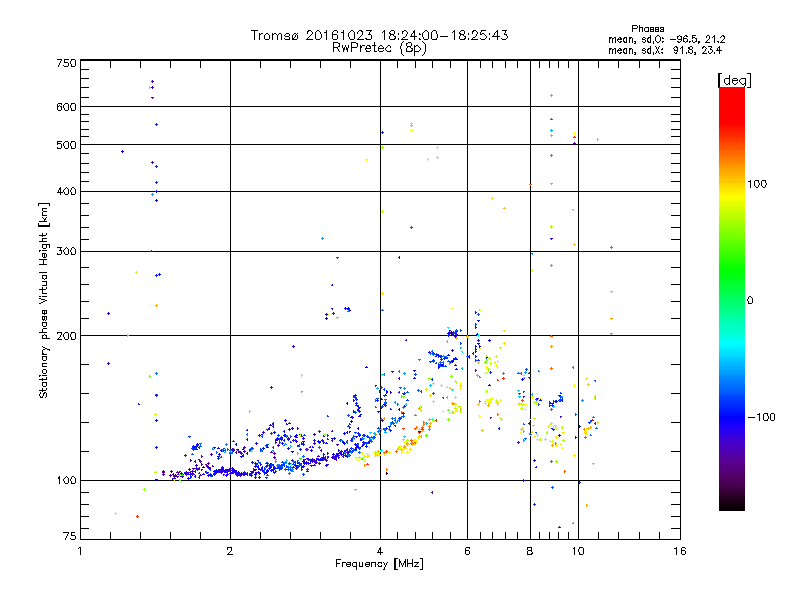Click the x-axis tick label '10'
Screen dimensions: 800x600
pyautogui.click(x=578, y=551)
